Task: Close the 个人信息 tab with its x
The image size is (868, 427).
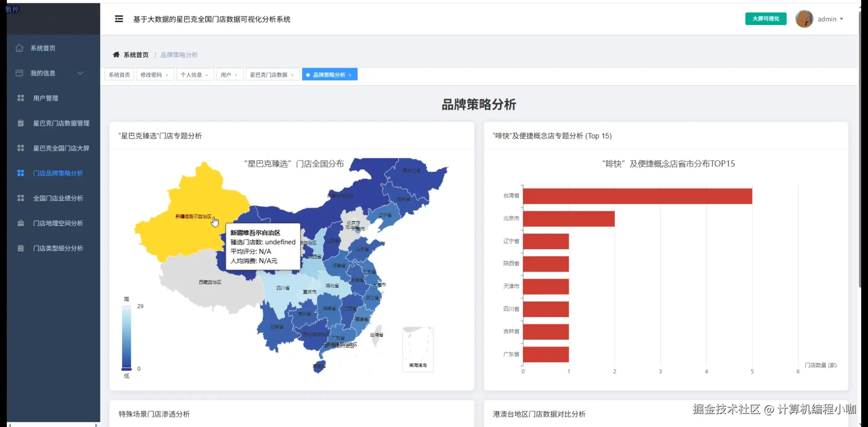Action: [207, 74]
